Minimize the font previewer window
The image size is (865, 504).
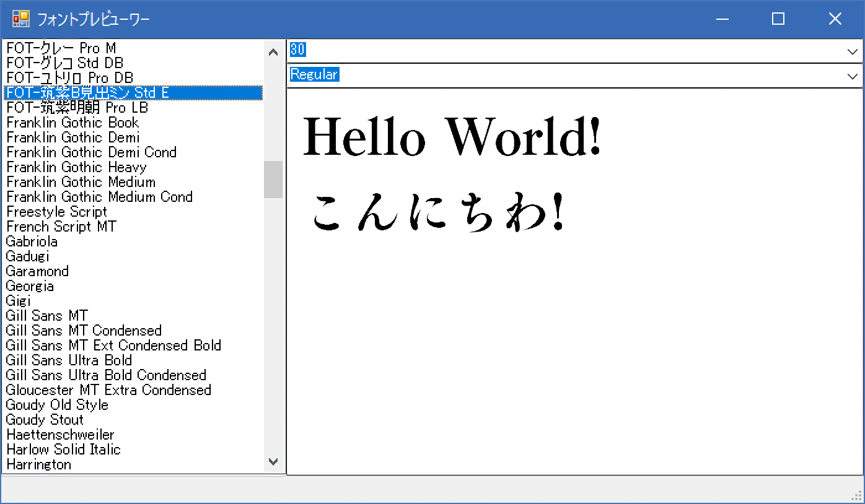(x=722, y=19)
